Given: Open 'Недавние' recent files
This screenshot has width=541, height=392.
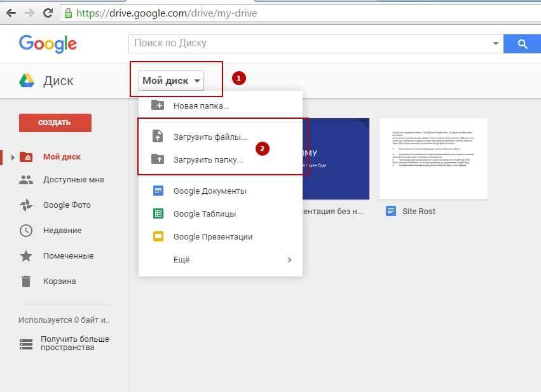Looking at the screenshot, I should tap(62, 230).
